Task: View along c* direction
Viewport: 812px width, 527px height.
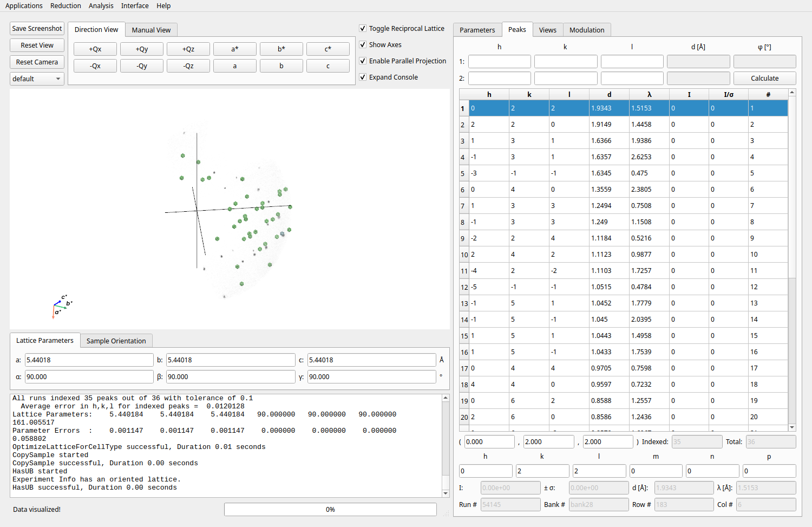Action: point(328,49)
